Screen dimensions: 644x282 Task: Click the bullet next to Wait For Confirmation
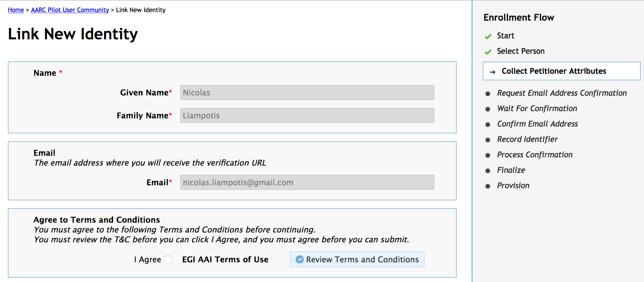pyautogui.click(x=488, y=109)
